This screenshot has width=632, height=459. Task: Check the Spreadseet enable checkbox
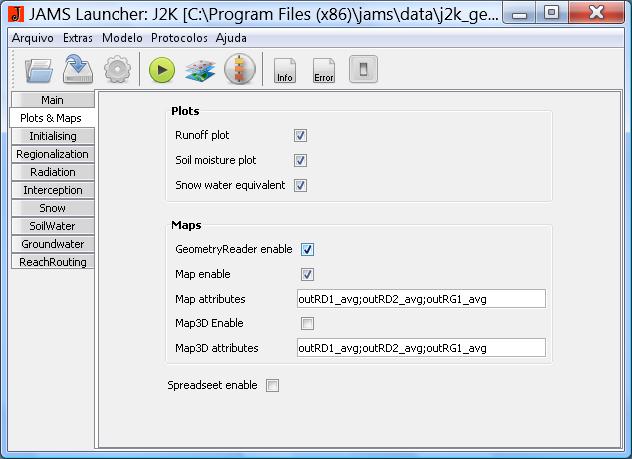(272, 385)
